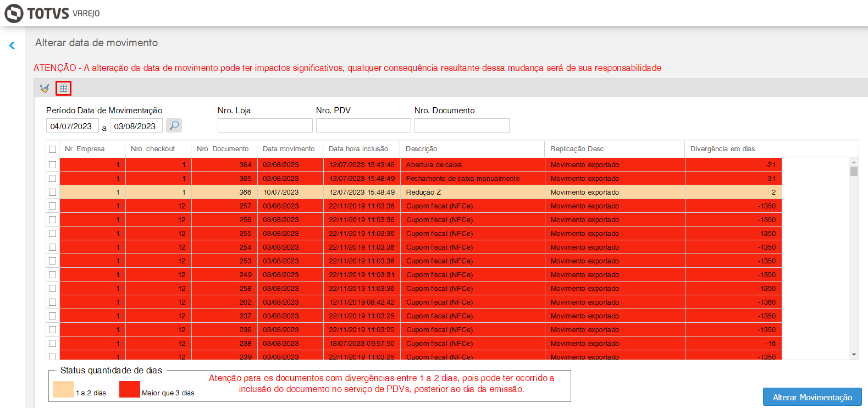Click the timestamp 22/11/2019 11:03:31
The image size is (868, 408).
pyautogui.click(x=362, y=275)
